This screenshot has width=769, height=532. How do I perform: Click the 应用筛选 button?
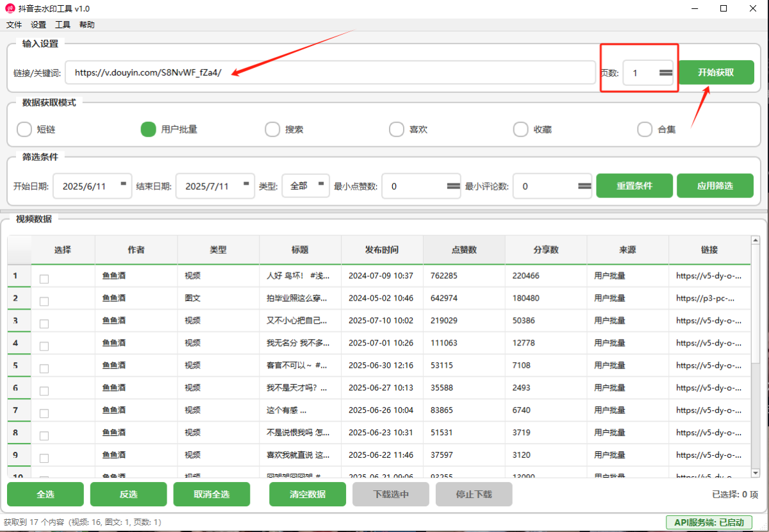tap(715, 186)
